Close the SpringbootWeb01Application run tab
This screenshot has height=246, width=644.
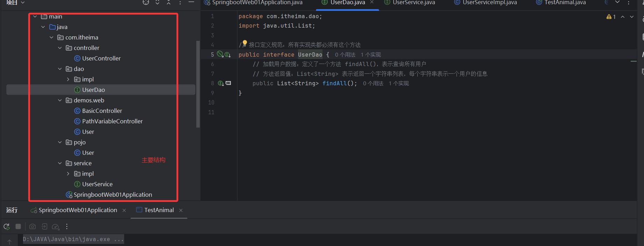pyautogui.click(x=124, y=210)
